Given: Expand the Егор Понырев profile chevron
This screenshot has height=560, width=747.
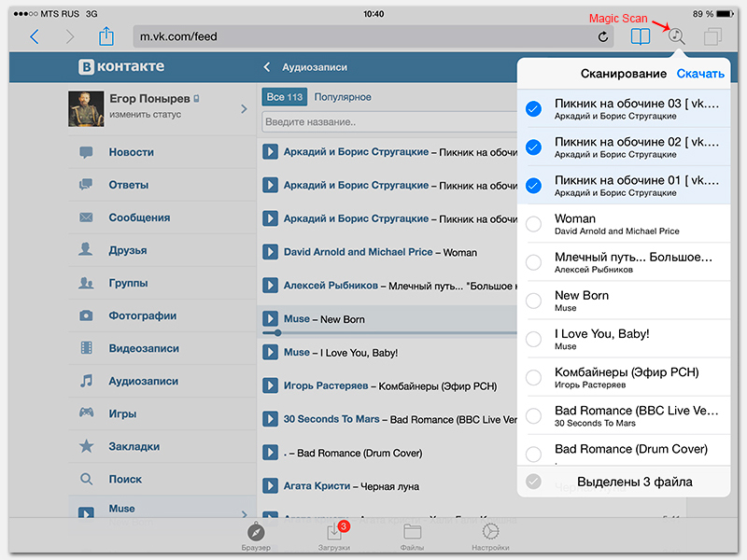Looking at the screenshot, I should point(244,109).
